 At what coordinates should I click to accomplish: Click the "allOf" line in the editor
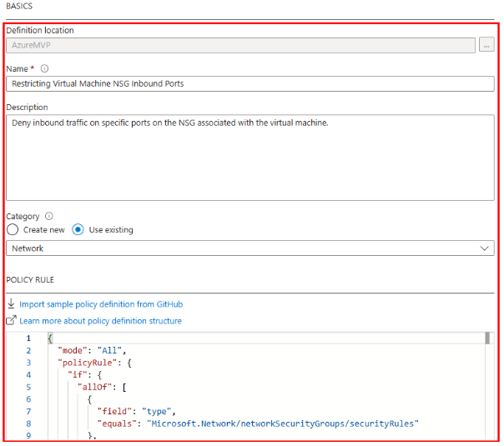coord(102,388)
